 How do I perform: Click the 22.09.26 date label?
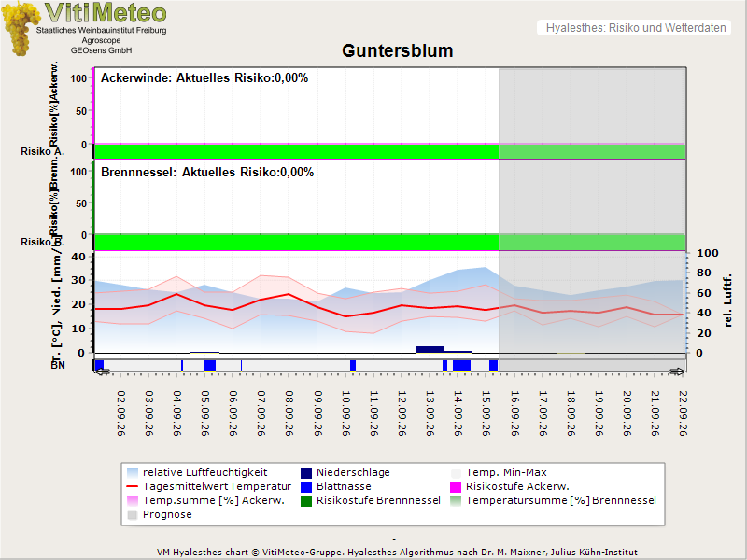[684, 413]
